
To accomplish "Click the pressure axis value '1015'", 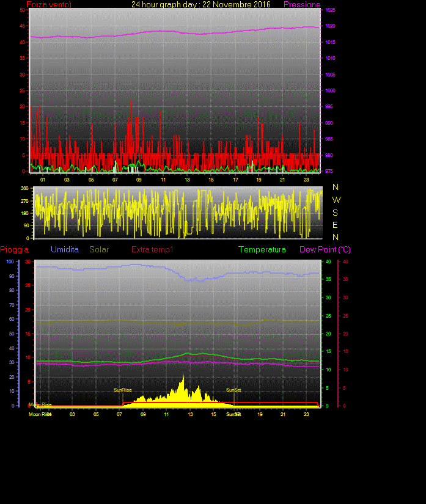I will [330, 42].
